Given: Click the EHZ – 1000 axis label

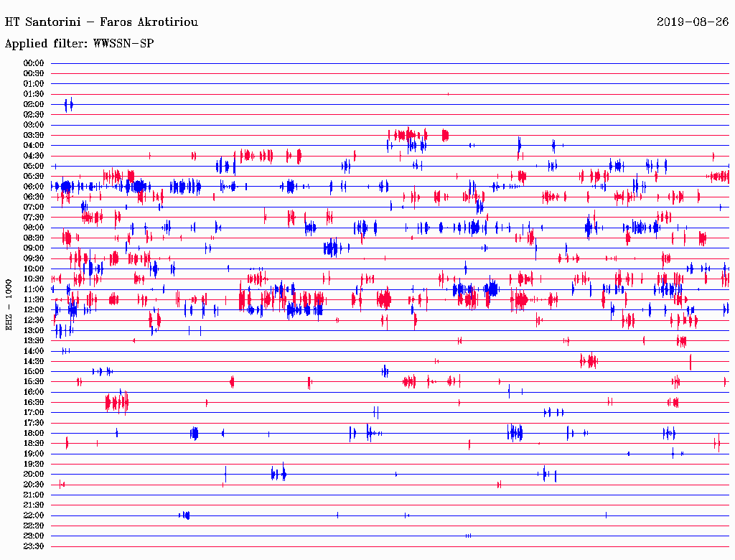Looking at the screenshot, I should click(x=9, y=305).
